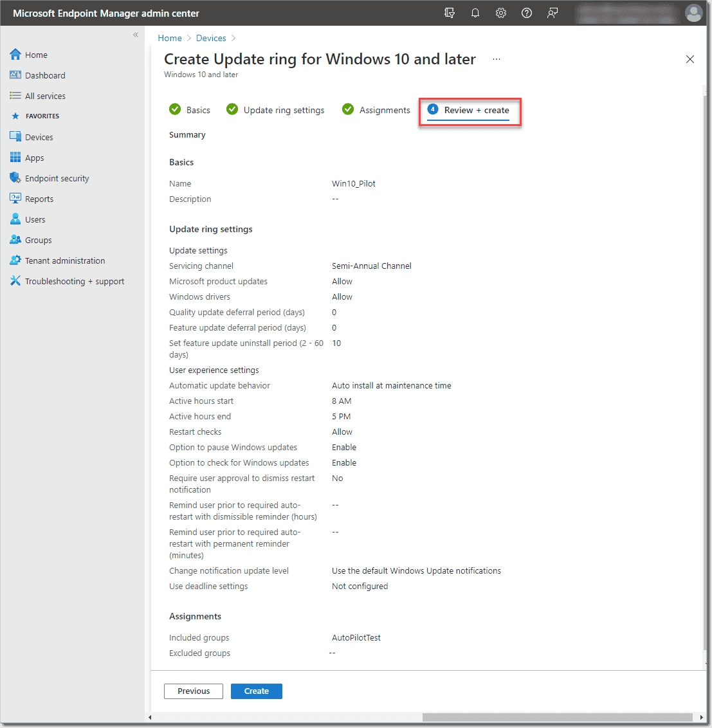Open Users in the sidebar menu
712x728 pixels.
click(x=35, y=219)
